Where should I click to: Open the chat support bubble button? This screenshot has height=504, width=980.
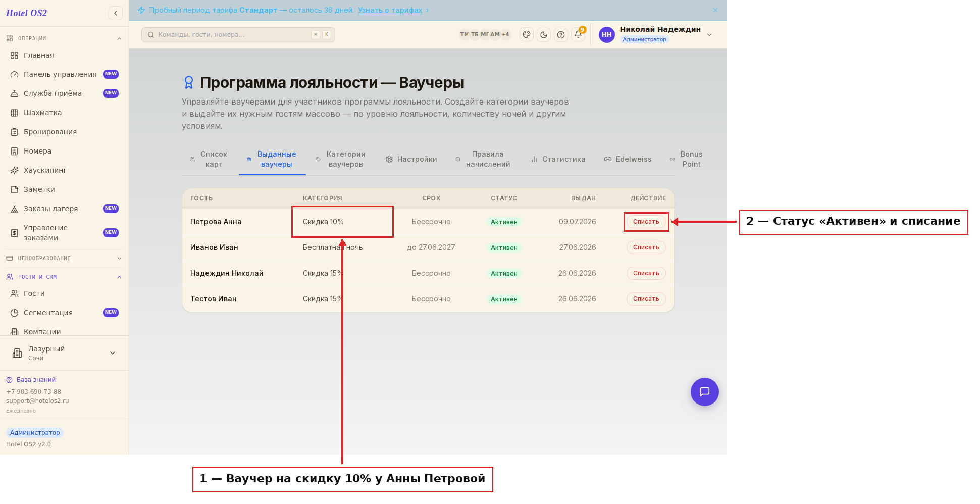point(705,392)
